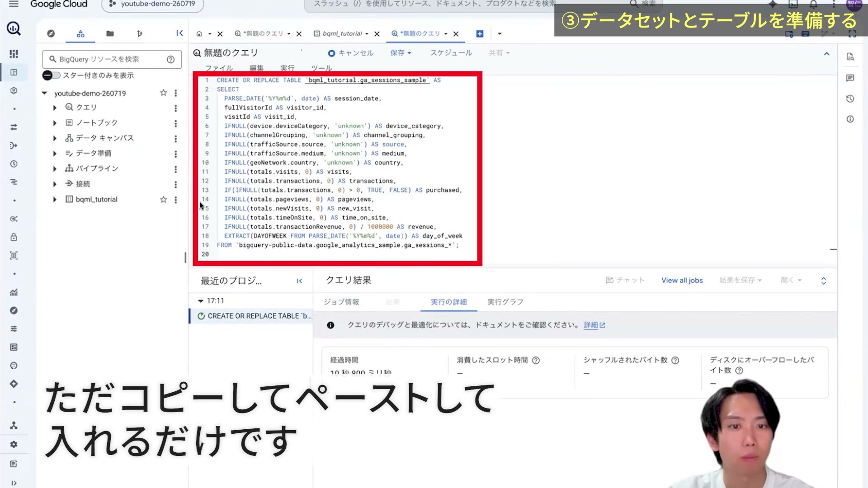Select the classic explorer tree tab icon
The width and height of the screenshot is (868, 488).
[80, 33]
